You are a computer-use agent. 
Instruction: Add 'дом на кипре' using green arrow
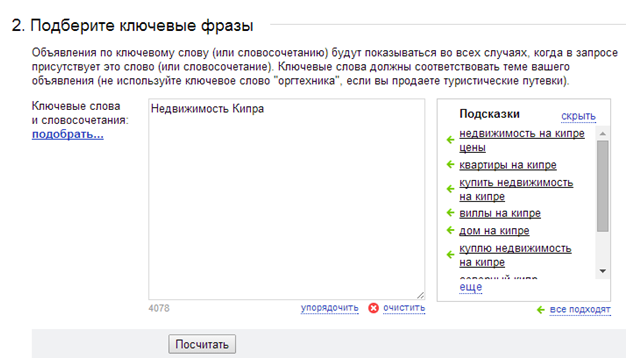(451, 230)
